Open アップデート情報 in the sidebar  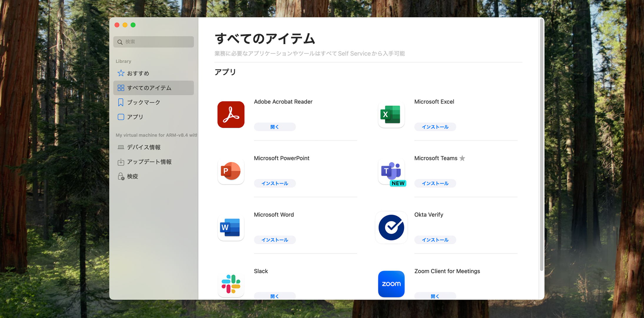149,162
